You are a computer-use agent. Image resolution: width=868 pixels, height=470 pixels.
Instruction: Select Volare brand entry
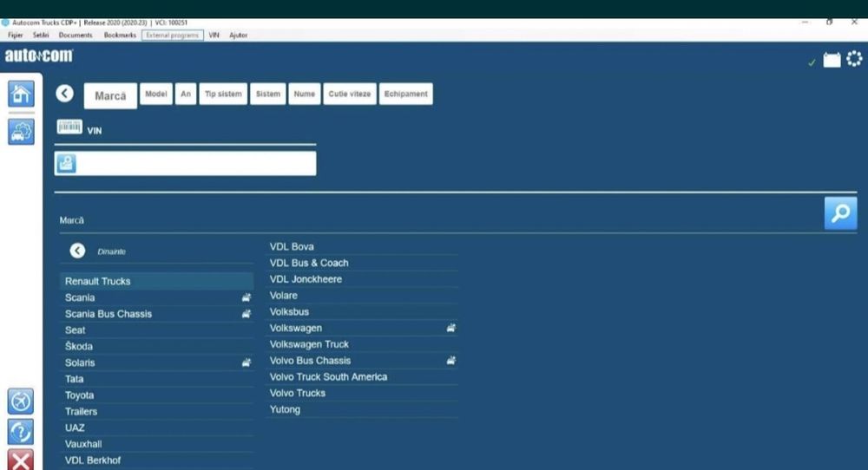click(361, 296)
